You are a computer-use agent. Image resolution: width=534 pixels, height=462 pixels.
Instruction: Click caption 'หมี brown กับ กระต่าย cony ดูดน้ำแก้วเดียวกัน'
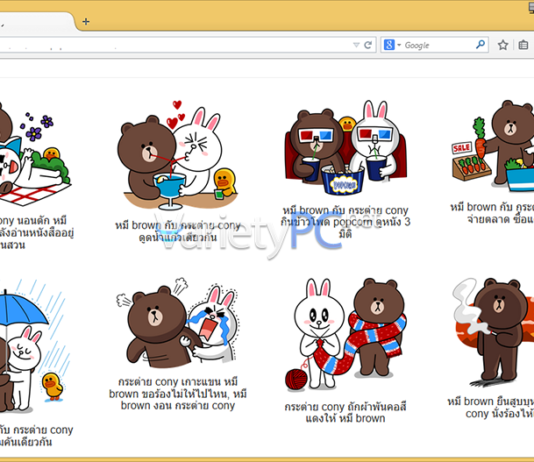[178, 231]
